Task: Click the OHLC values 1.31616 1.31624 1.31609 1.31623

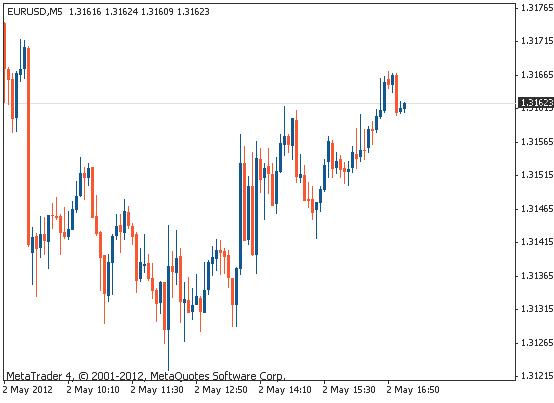Action: pyautogui.click(x=139, y=12)
